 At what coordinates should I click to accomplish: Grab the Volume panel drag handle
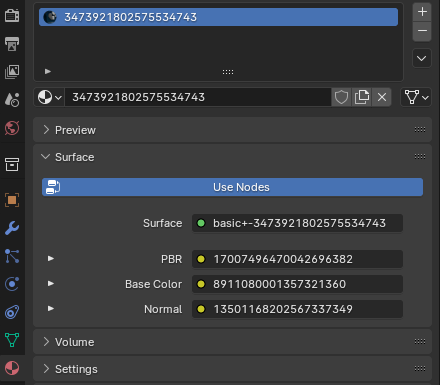tap(420, 342)
